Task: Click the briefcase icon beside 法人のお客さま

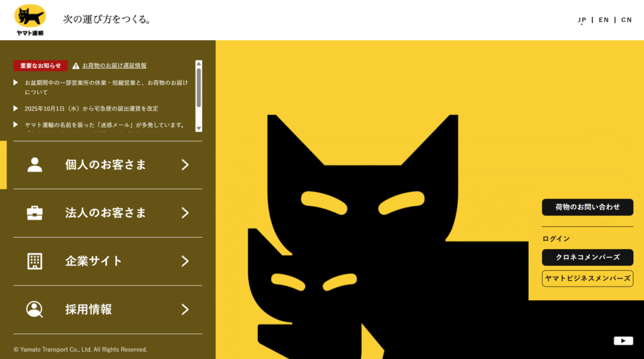Action: pyautogui.click(x=35, y=213)
